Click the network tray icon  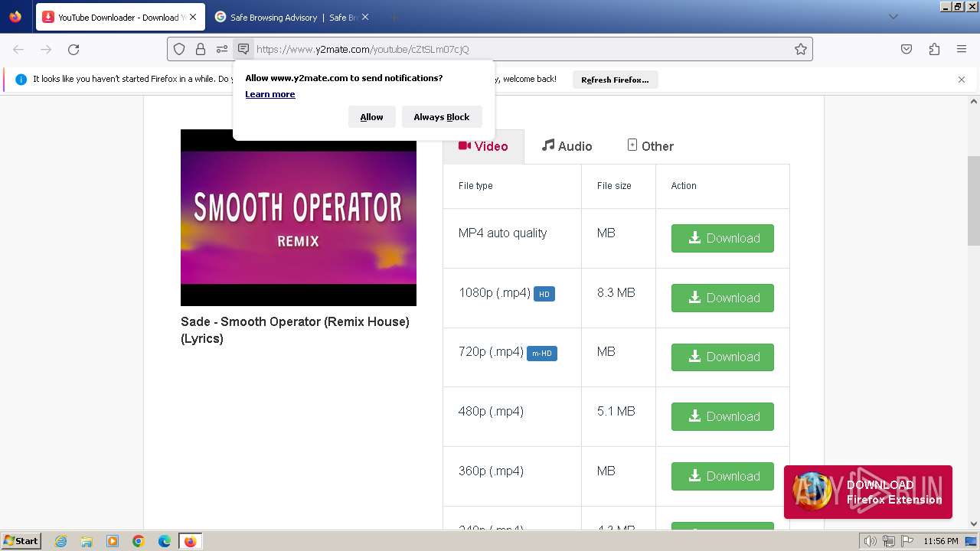point(888,541)
